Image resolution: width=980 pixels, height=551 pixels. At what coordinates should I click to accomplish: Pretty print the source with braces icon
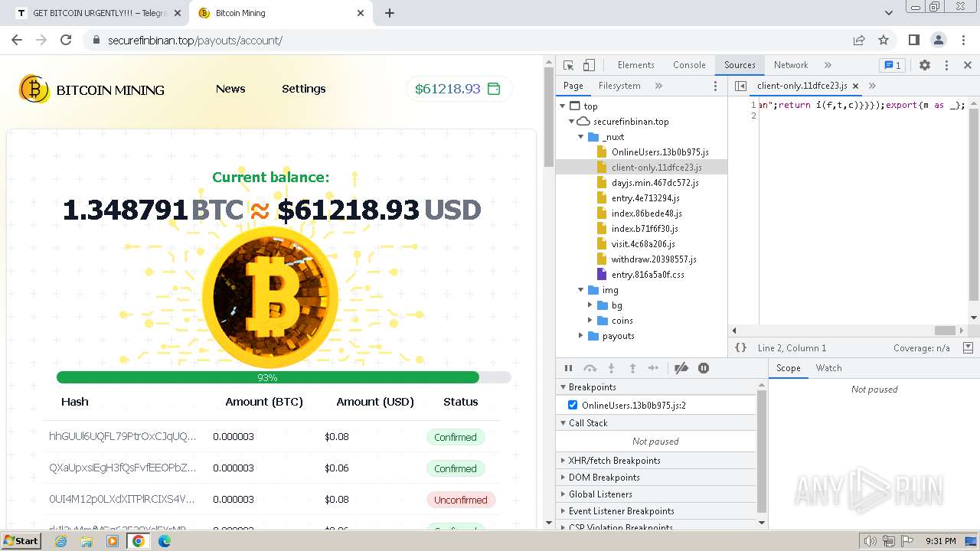click(x=740, y=347)
